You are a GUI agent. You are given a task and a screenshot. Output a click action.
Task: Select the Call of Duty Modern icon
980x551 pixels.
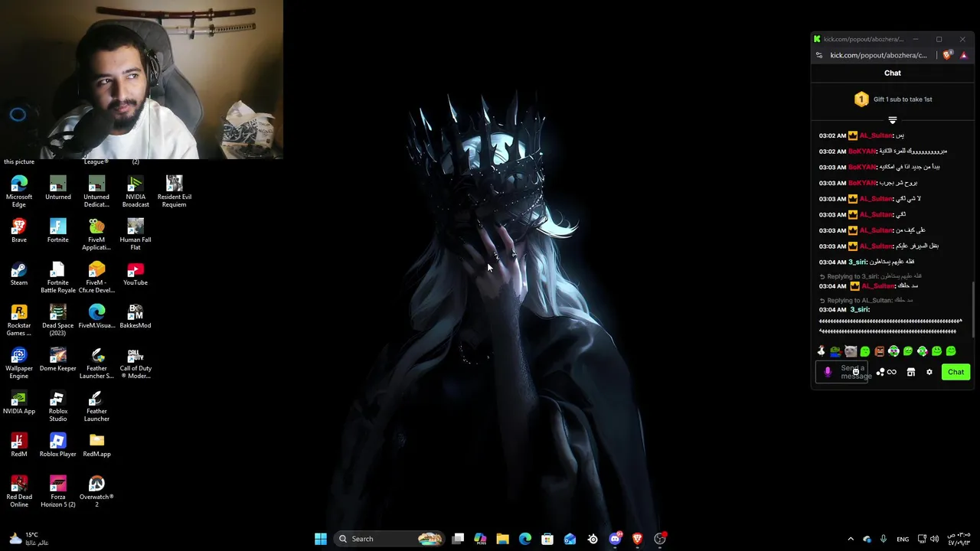point(136,363)
